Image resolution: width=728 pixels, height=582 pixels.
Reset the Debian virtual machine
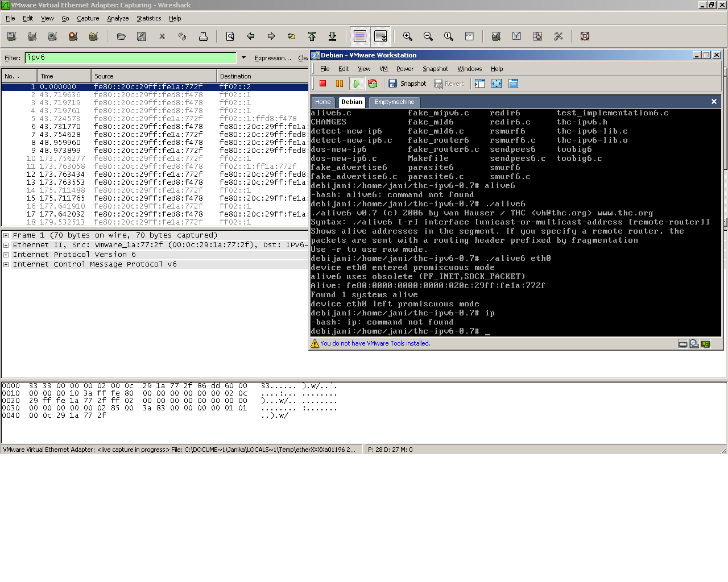(x=373, y=83)
